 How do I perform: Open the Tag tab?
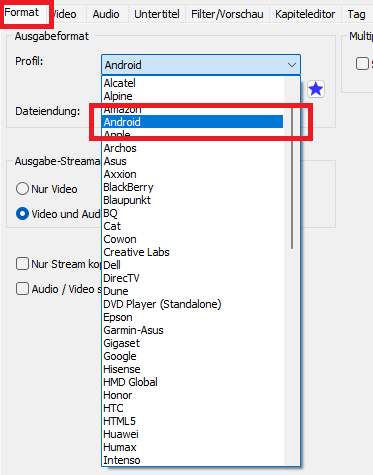pyautogui.click(x=357, y=14)
